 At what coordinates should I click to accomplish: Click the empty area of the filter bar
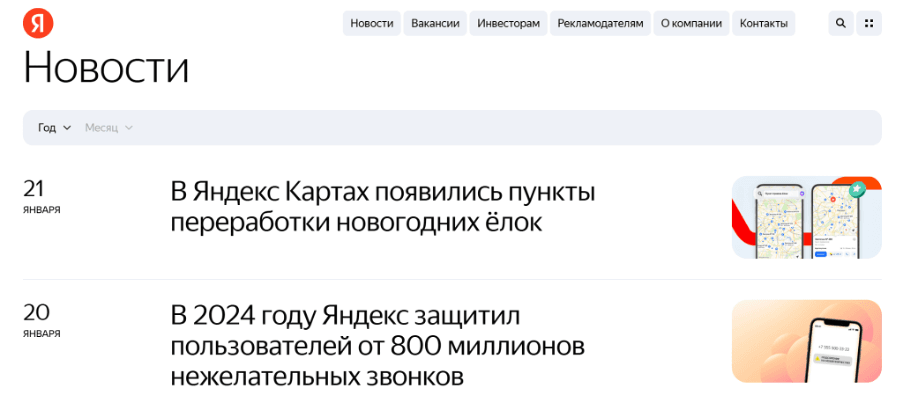point(500,128)
